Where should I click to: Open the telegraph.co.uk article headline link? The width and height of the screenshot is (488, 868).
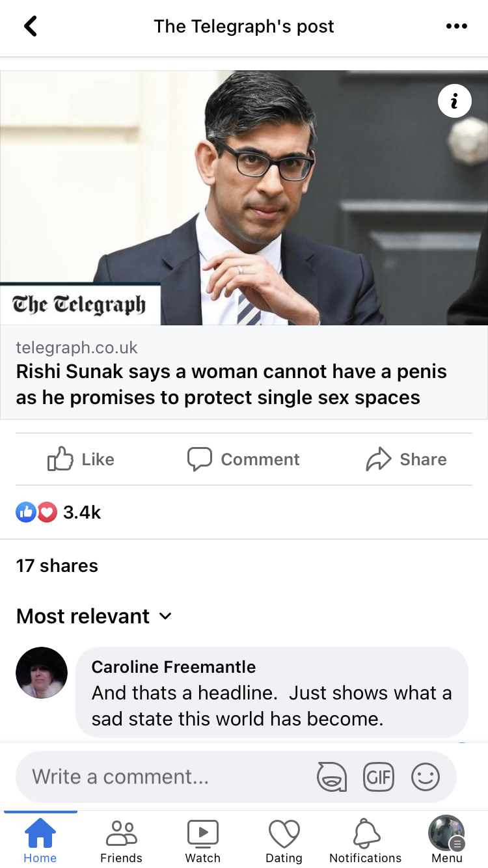(232, 384)
